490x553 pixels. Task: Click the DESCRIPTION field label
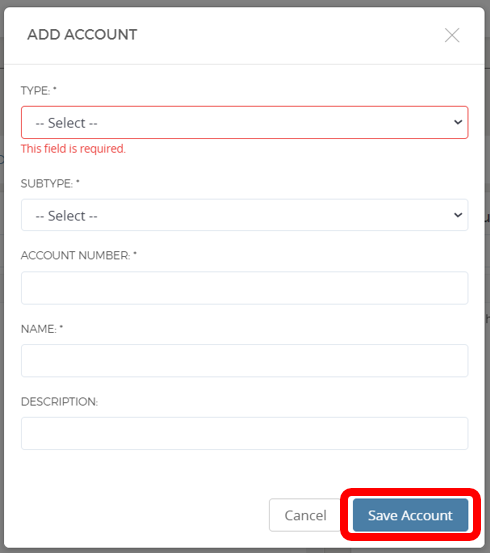point(59,402)
